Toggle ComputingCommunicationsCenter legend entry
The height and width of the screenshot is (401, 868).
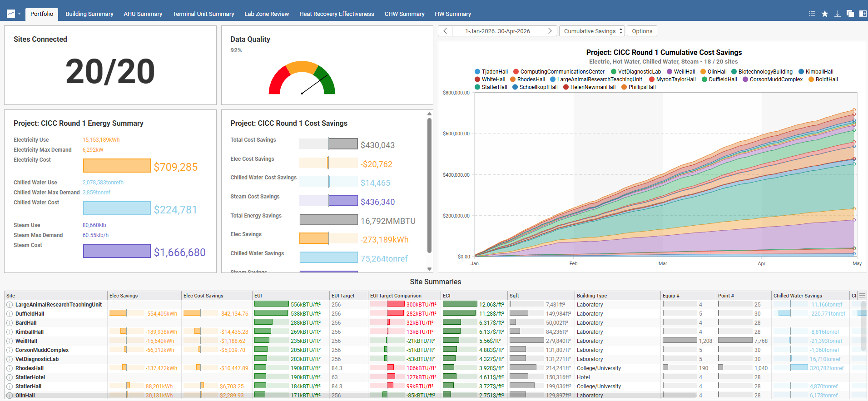[x=559, y=72]
